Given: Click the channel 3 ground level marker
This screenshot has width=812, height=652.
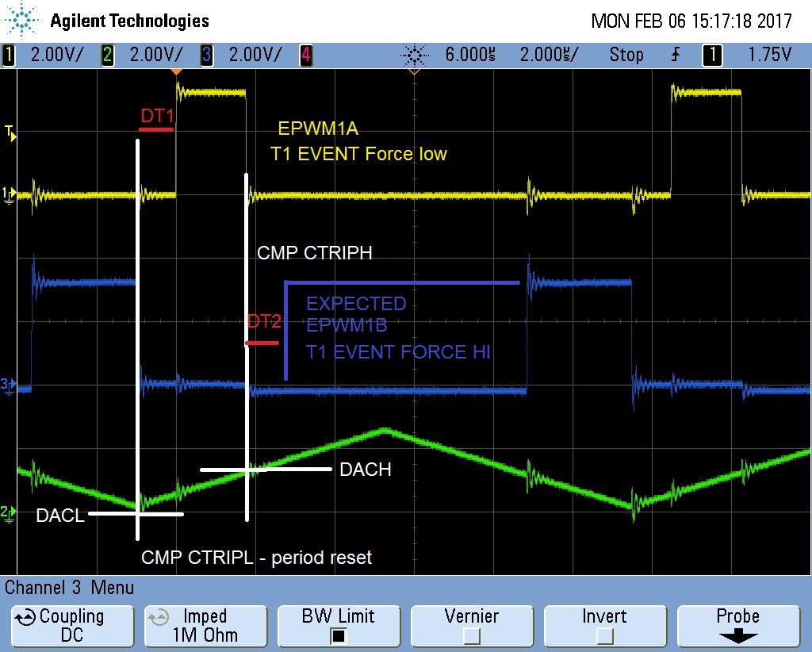Looking at the screenshot, I should point(8,385).
